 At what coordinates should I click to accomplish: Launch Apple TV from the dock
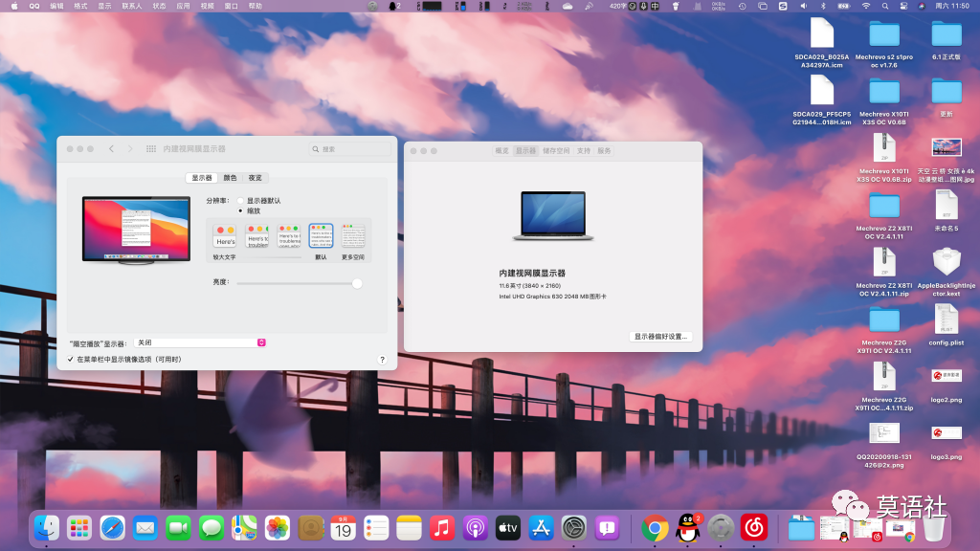pyautogui.click(x=507, y=528)
